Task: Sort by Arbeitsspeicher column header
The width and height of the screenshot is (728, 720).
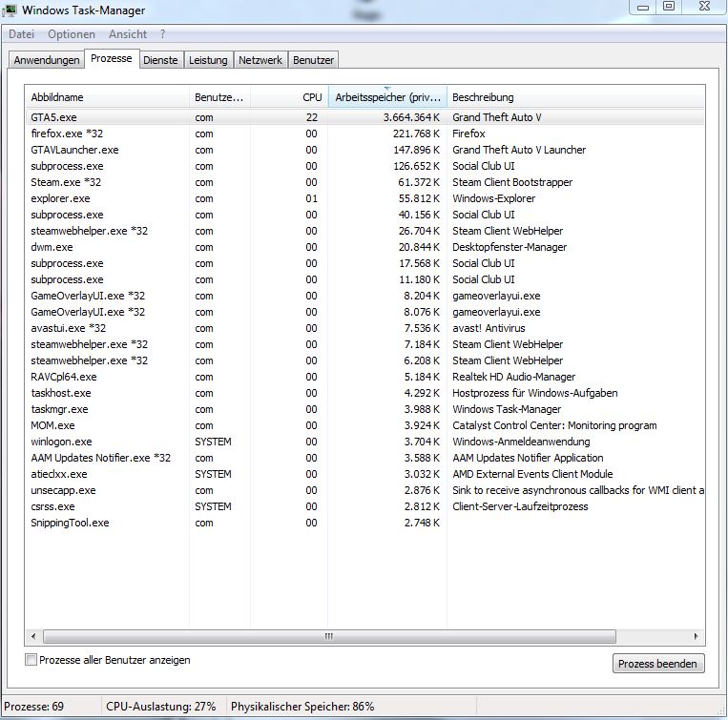Action: coord(387,97)
